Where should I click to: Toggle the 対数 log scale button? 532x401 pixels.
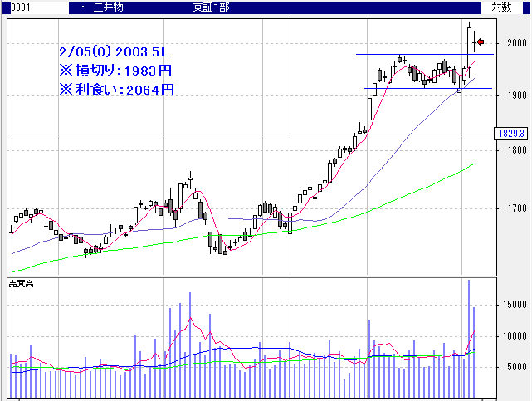[x=501, y=7]
